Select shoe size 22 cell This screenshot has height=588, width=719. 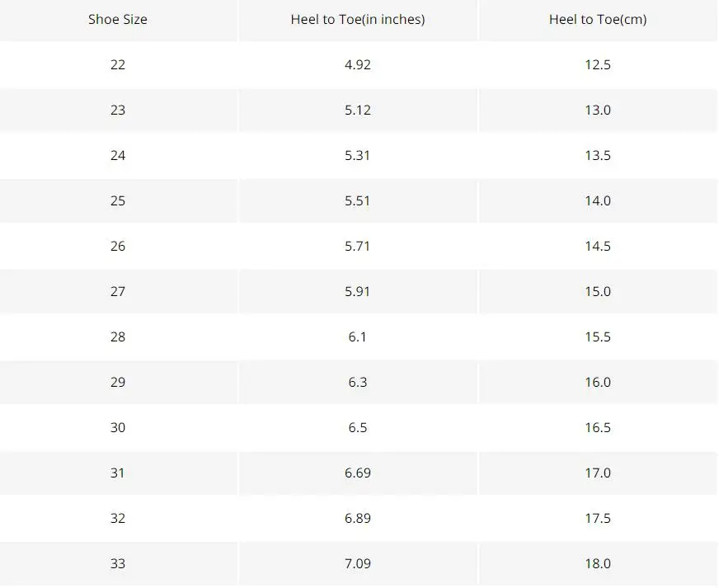(118, 64)
